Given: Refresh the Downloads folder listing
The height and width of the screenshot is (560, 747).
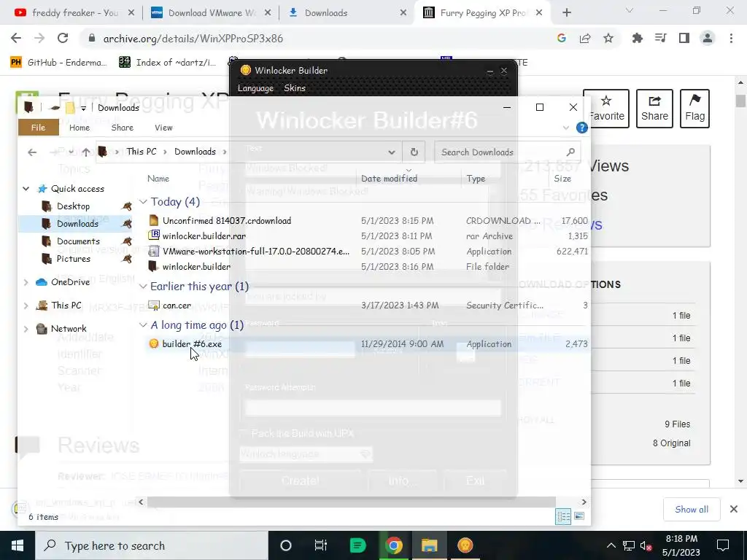Looking at the screenshot, I should (x=414, y=152).
